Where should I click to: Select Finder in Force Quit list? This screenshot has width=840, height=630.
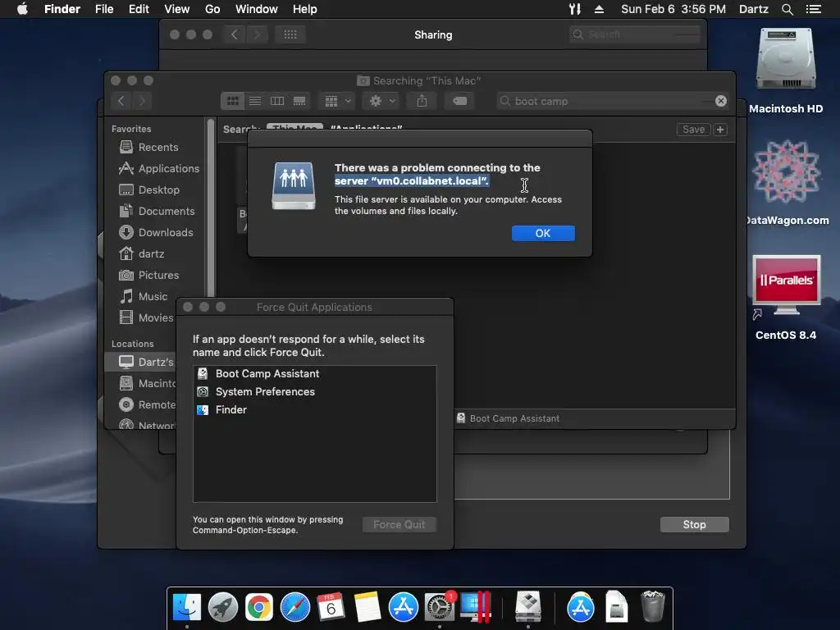coord(314,410)
